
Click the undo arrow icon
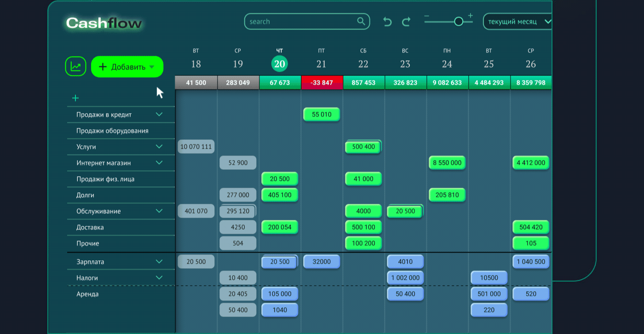click(x=387, y=22)
